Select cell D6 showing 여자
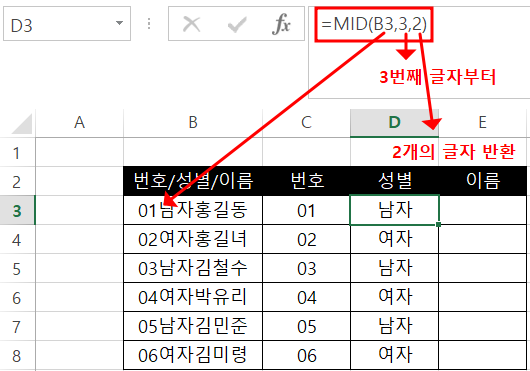 pos(394,297)
